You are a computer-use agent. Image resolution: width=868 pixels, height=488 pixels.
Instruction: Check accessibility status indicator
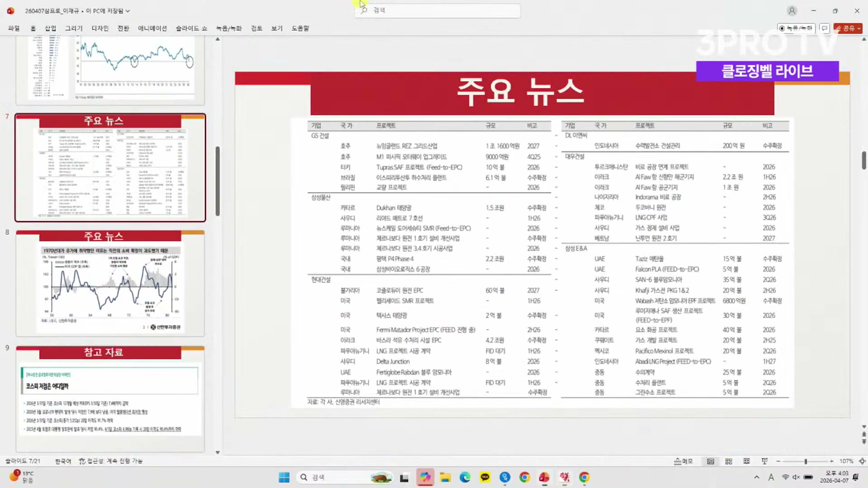click(111, 461)
